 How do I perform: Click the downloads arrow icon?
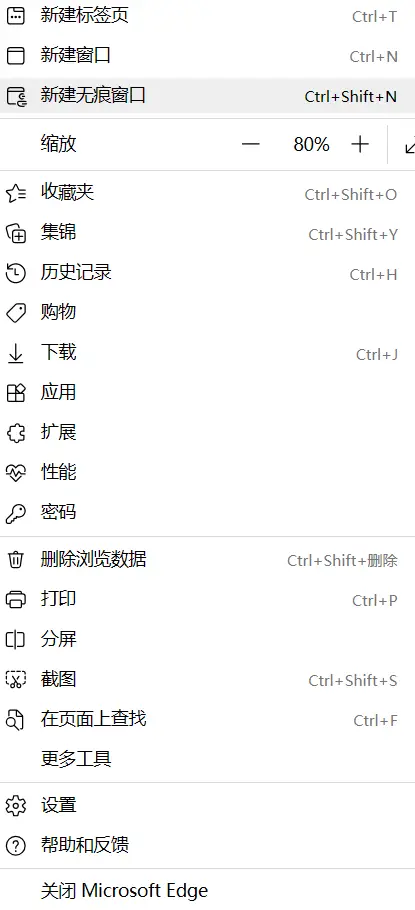pyautogui.click(x=16, y=353)
